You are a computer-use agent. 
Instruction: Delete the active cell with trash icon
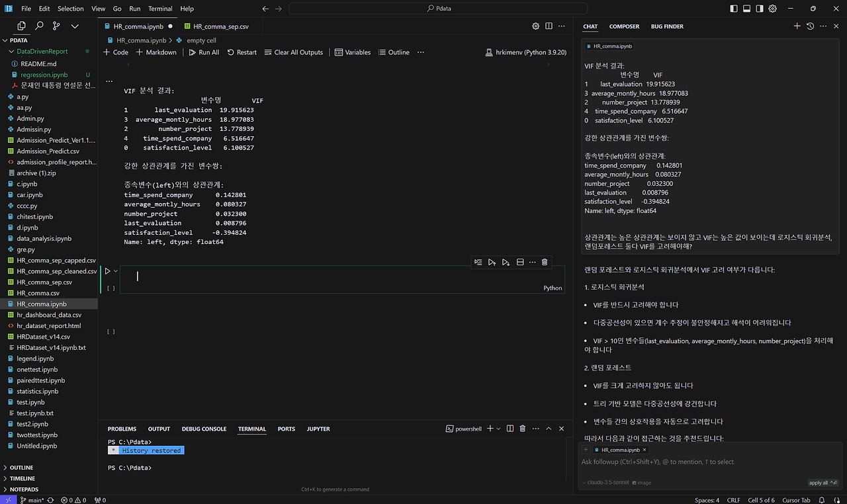coord(545,263)
